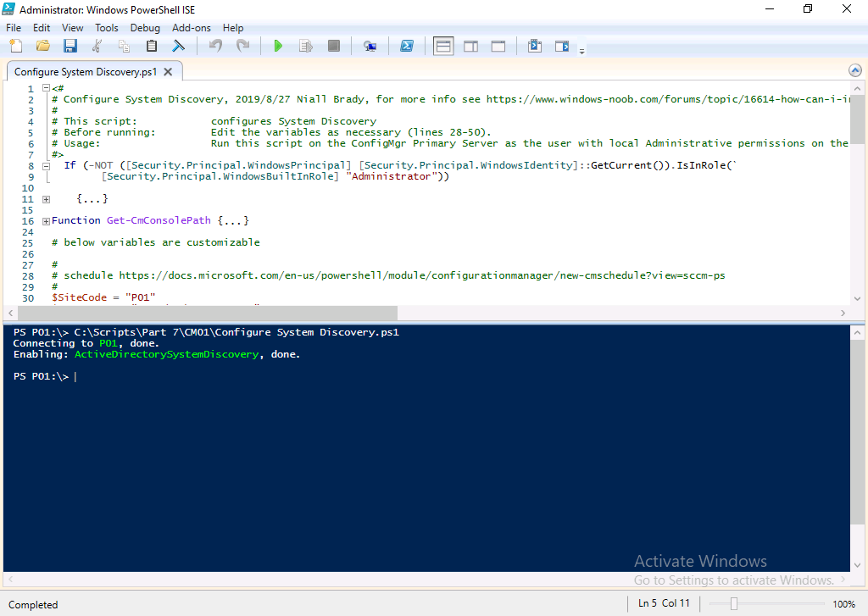Click the $SiteCode variable on line 30

point(79,297)
